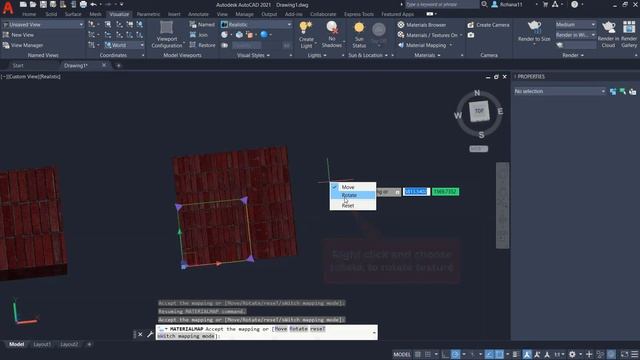The image size is (640, 360).
Task: Toggle snap mode in status bar
Action: coord(427,354)
